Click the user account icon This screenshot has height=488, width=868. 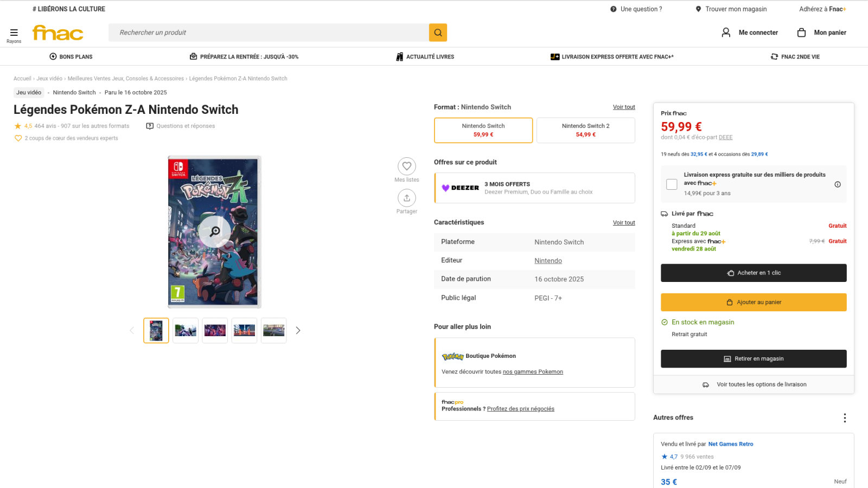pyautogui.click(x=726, y=33)
